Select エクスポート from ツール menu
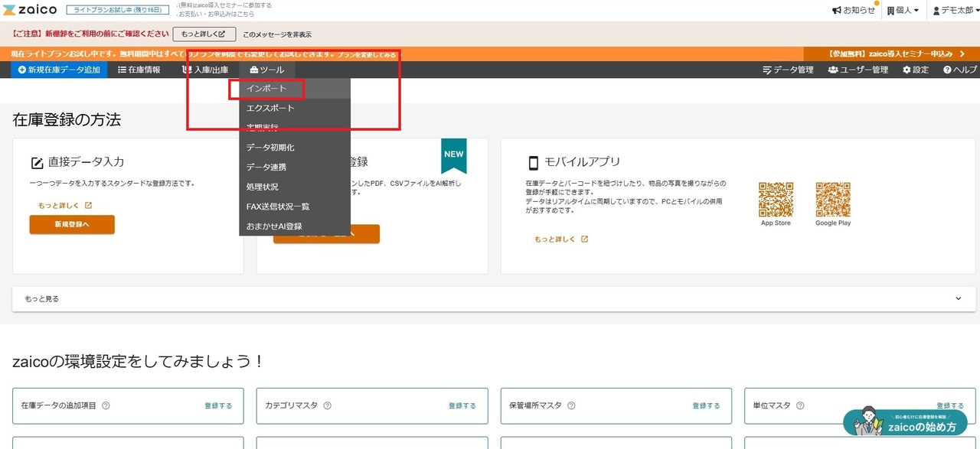The image size is (980, 449). [x=270, y=109]
